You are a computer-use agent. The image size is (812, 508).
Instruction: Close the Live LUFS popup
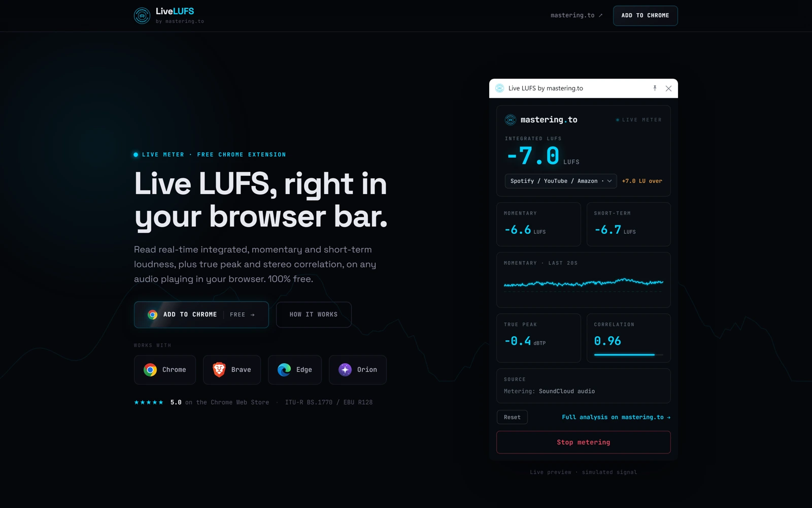[x=668, y=88]
